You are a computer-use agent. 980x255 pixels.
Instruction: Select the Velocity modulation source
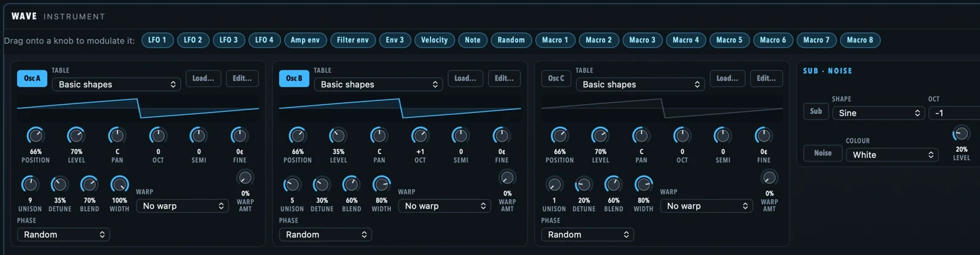pos(434,40)
